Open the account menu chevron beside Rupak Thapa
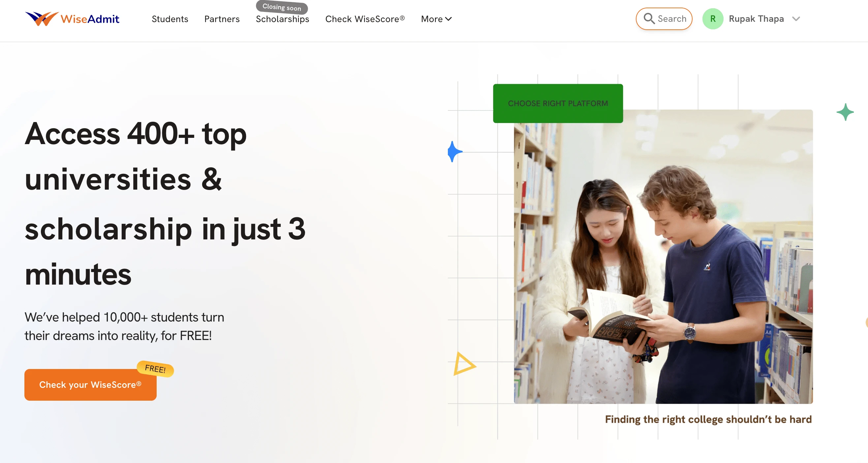This screenshot has width=868, height=463. 796,19
